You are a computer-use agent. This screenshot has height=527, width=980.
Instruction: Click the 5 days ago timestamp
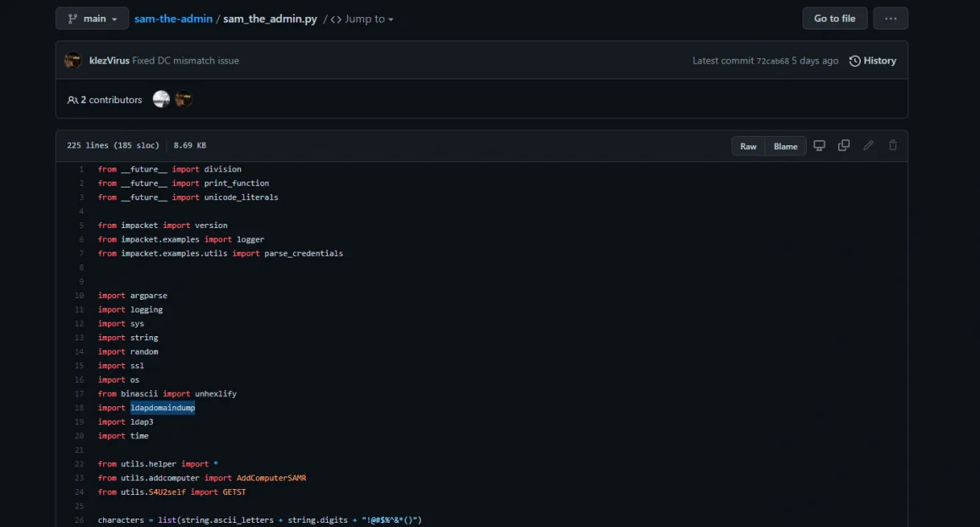815,61
